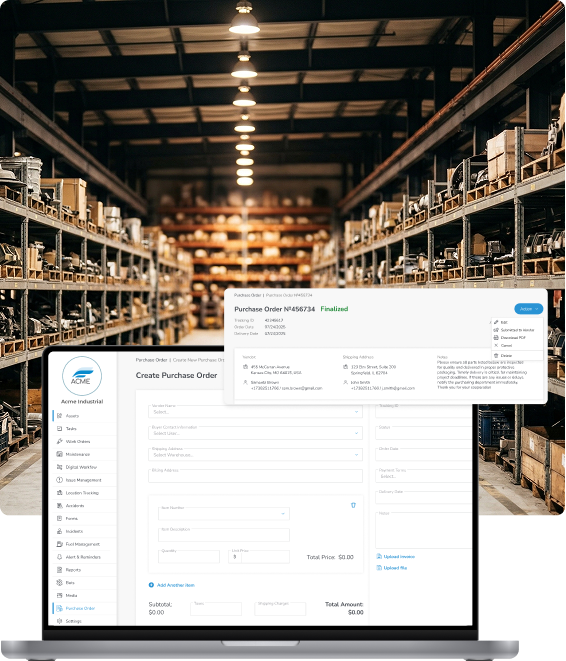The width and height of the screenshot is (566, 661).
Task: Open the Item Number dropdown arrow
Action: pos(283,513)
